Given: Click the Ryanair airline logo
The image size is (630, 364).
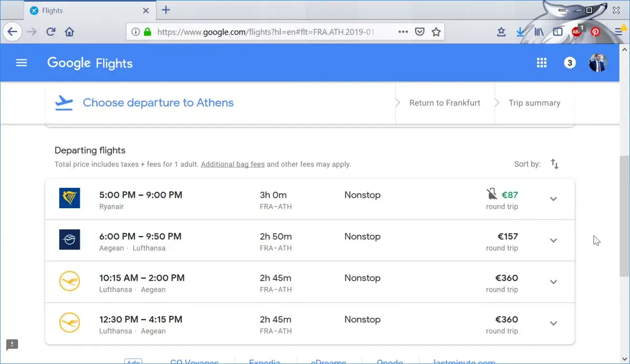Looking at the screenshot, I should tap(69, 198).
